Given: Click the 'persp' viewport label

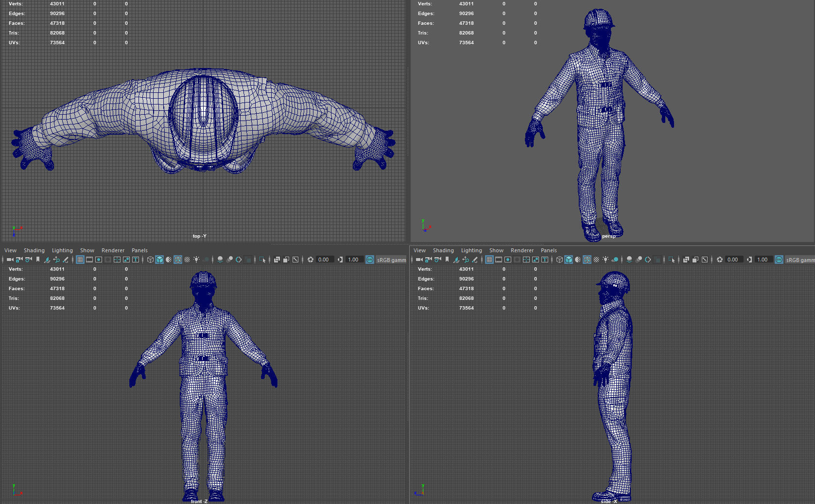Looking at the screenshot, I should [x=608, y=236].
